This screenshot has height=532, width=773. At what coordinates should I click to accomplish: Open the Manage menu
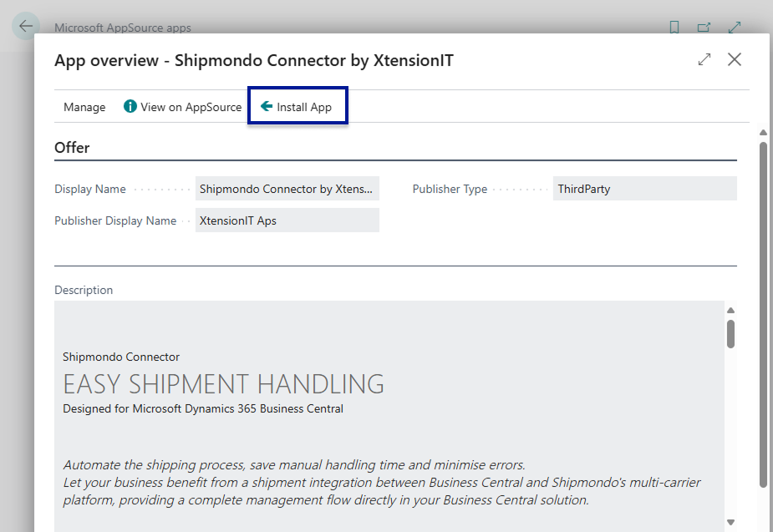[x=84, y=107]
